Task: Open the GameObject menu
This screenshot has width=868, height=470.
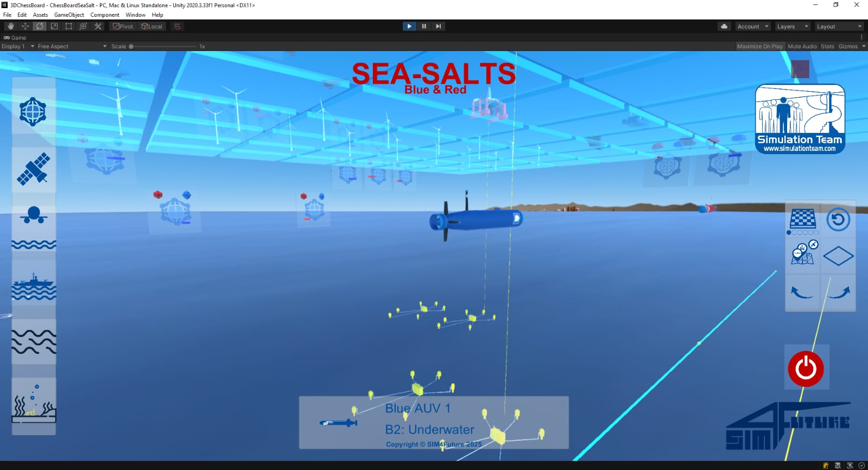Action: (69, 15)
